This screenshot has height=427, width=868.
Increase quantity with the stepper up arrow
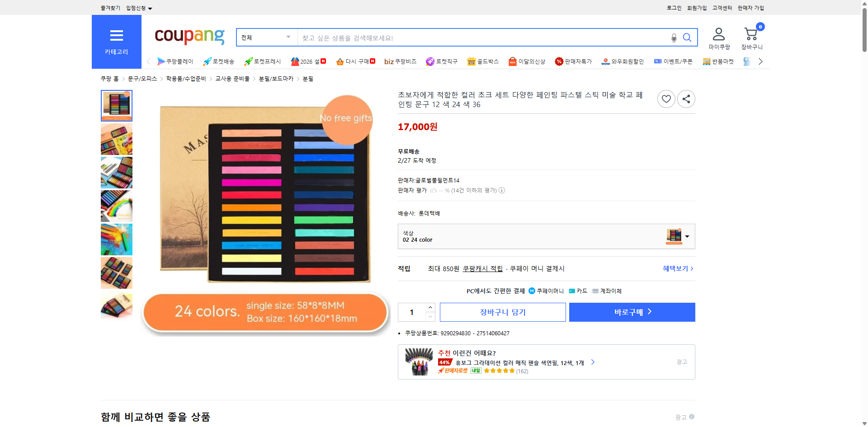click(430, 307)
